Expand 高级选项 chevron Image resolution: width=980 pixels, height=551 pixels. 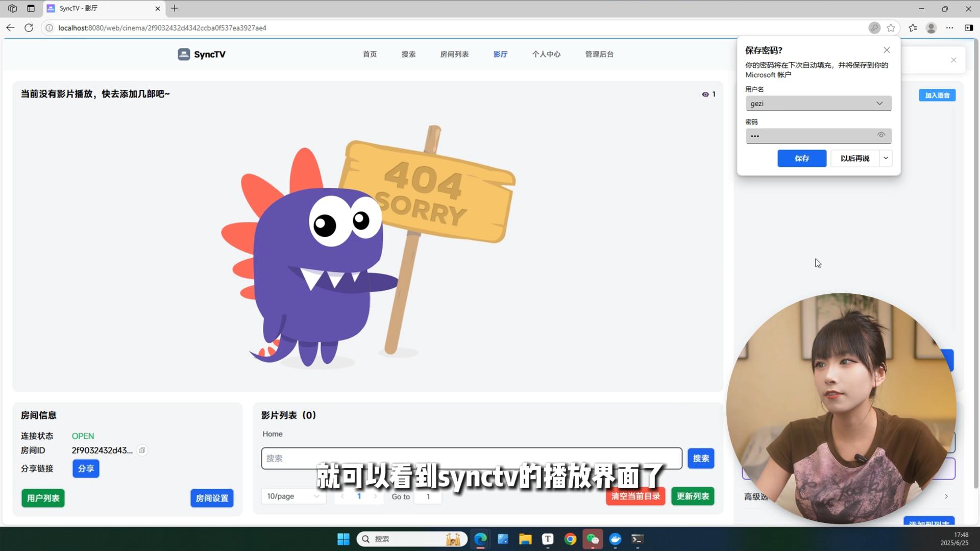click(x=946, y=496)
